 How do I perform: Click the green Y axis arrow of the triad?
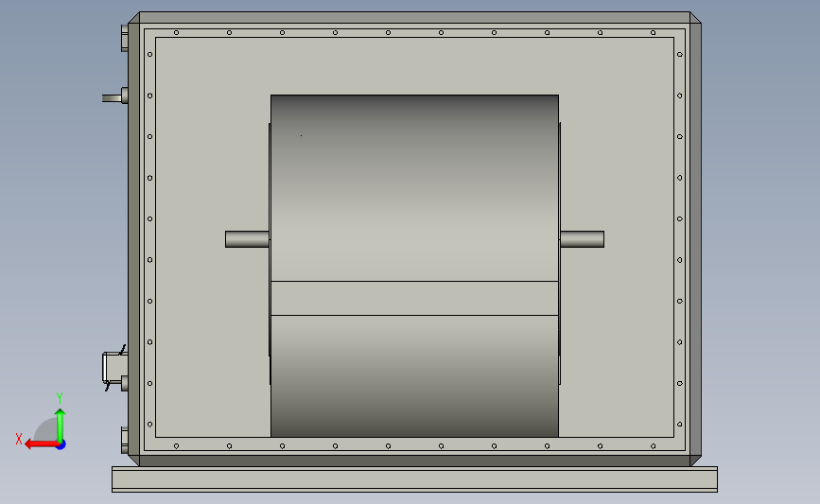click(x=61, y=426)
